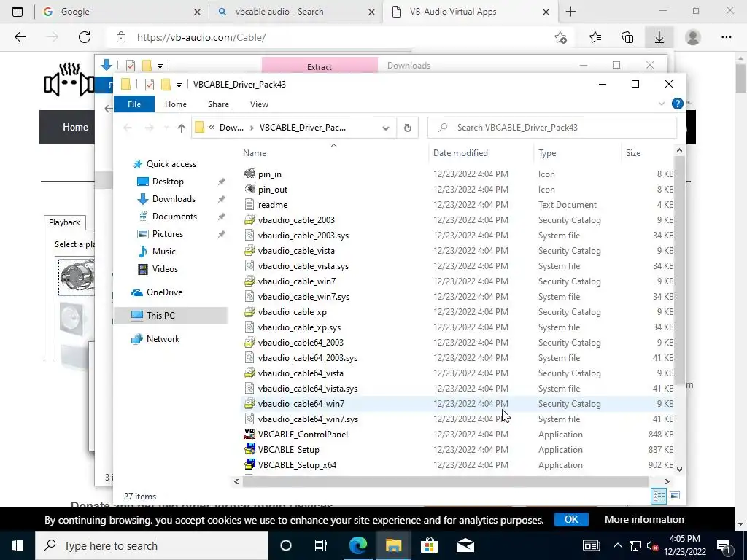Go up one folder level in Explorer
The image size is (747, 560).
pos(181,128)
